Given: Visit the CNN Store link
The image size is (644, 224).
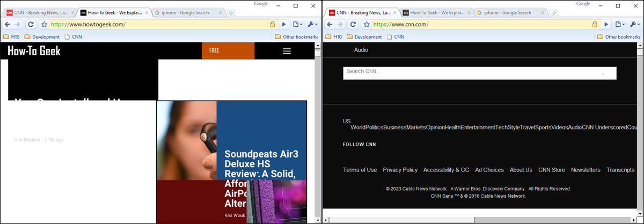Looking at the screenshot, I should [552, 170].
